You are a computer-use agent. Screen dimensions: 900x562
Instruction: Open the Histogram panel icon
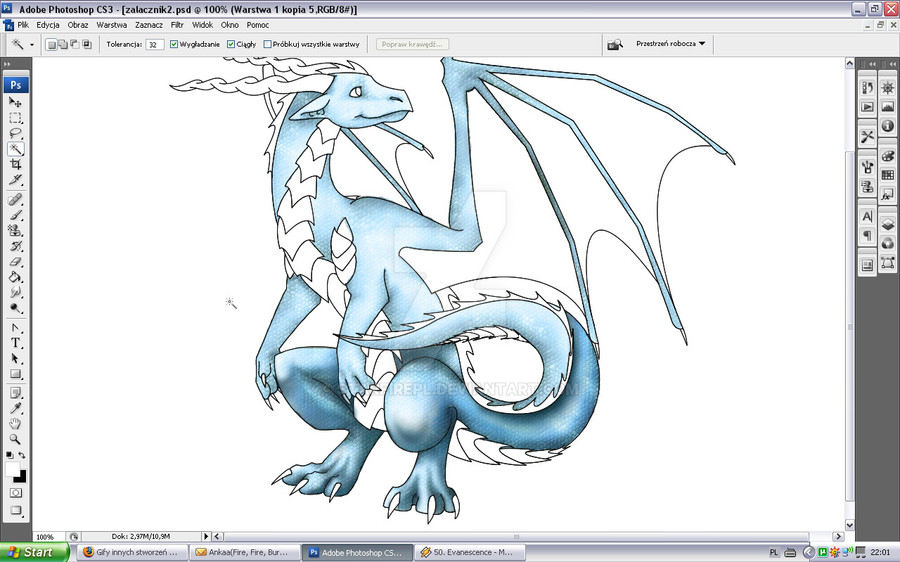(888, 107)
